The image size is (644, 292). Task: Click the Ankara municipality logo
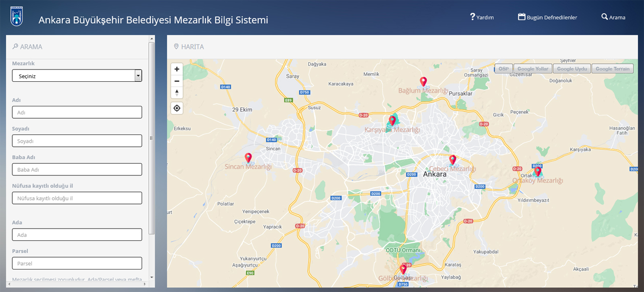(17, 17)
